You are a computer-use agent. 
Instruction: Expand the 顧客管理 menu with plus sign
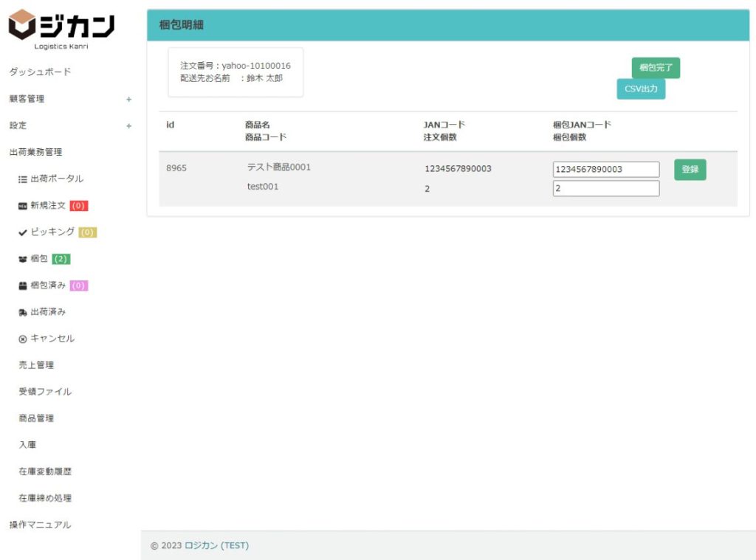128,99
